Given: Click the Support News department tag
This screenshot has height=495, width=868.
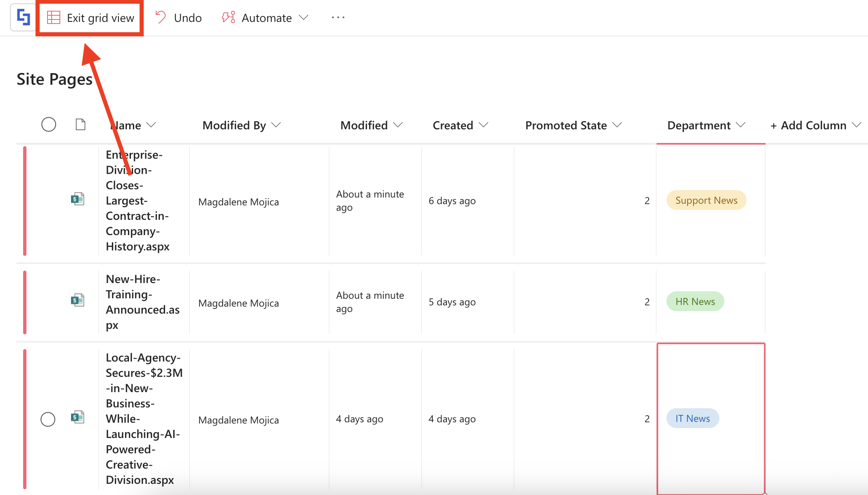Looking at the screenshot, I should pyautogui.click(x=706, y=200).
